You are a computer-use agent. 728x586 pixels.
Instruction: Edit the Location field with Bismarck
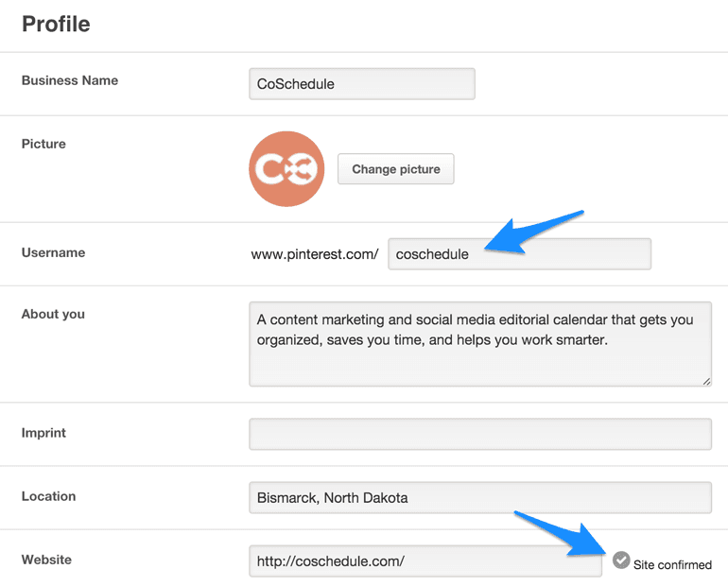[479, 497]
